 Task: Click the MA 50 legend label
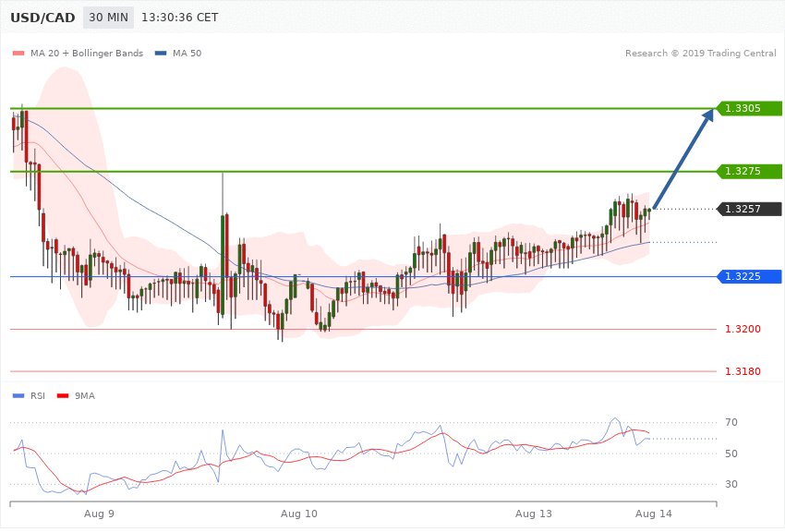[x=187, y=53]
